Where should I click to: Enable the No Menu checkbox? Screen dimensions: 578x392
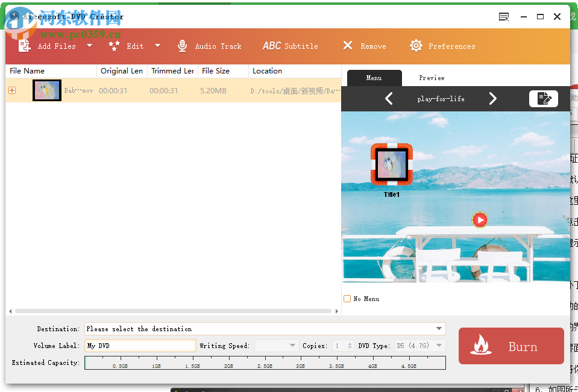347,298
